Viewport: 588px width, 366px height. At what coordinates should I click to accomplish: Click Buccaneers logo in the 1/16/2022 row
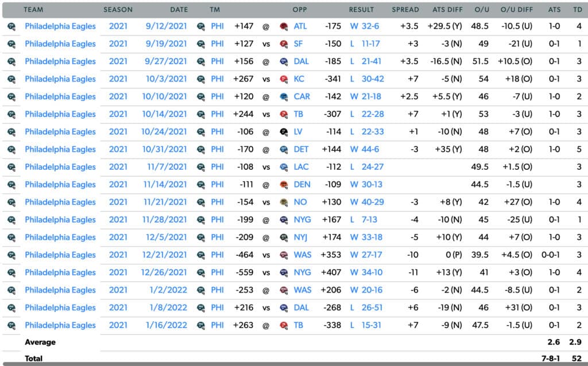[x=284, y=325]
